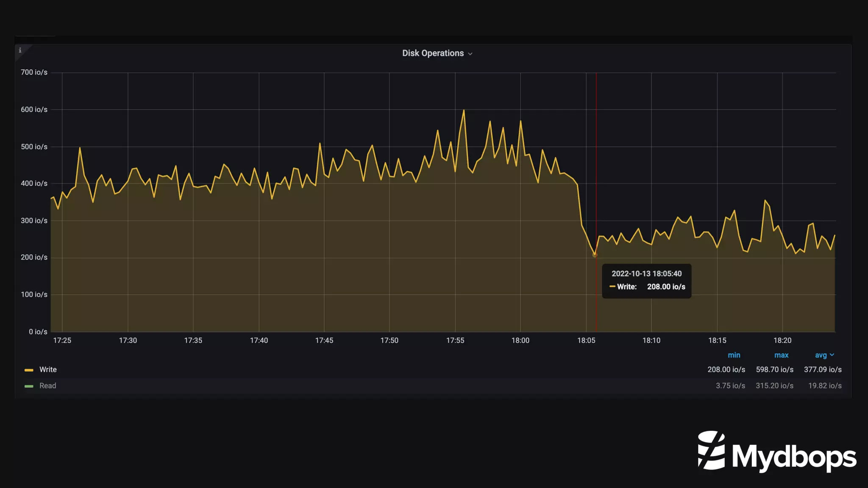Click the graph peak near 17:55
Image resolution: width=868 pixels, height=488 pixels.
pos(464,111)
